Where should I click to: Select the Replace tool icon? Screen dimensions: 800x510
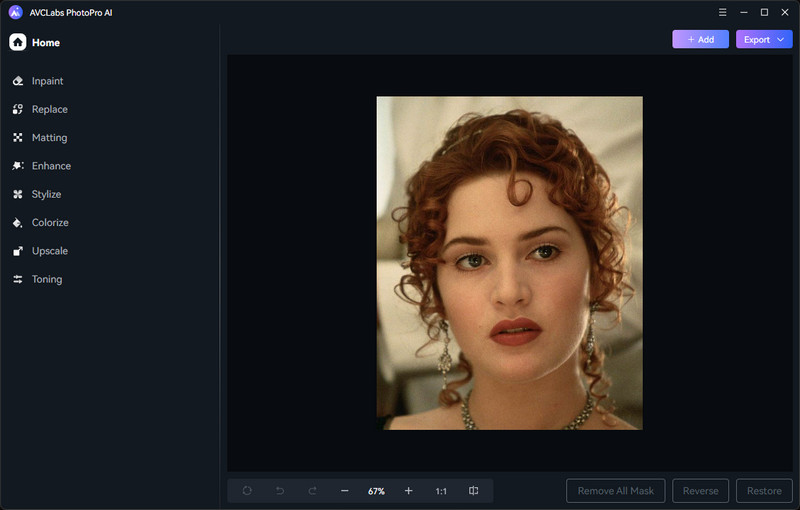[18, 109]
